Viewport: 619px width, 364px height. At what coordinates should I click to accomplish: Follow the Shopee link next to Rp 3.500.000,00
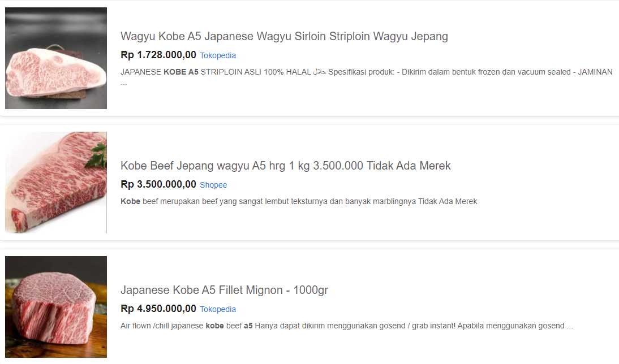tap(213, 185)
